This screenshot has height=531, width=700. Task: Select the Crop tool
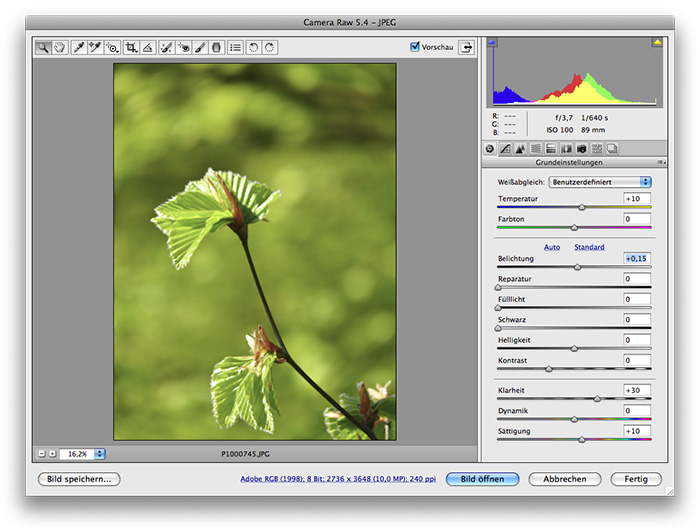coord(130,47)
